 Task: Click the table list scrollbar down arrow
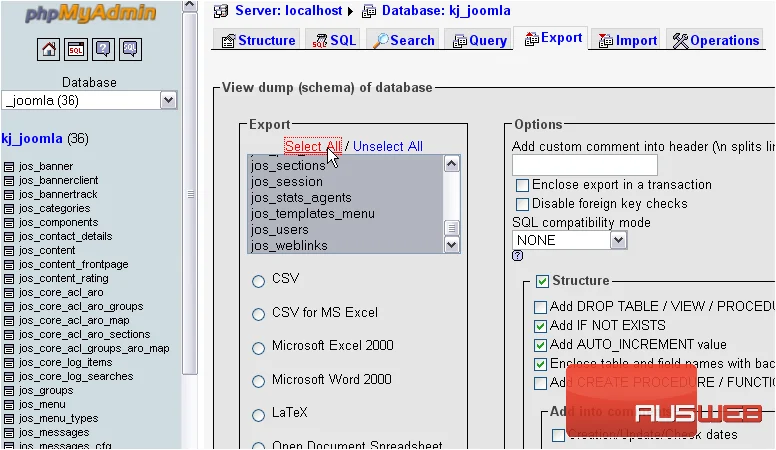(451, 245)
